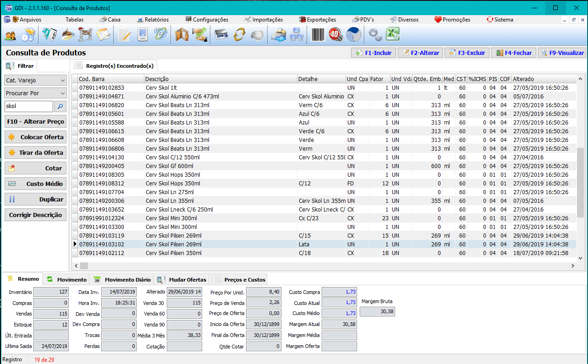Click the Custo Médio button

pyautogui.click(x=35, y=184)
